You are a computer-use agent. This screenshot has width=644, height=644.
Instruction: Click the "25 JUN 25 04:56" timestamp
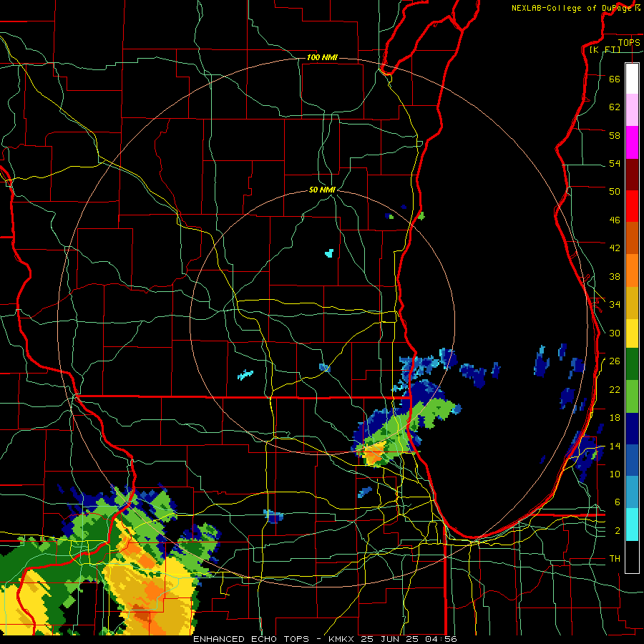pos(409,639)
